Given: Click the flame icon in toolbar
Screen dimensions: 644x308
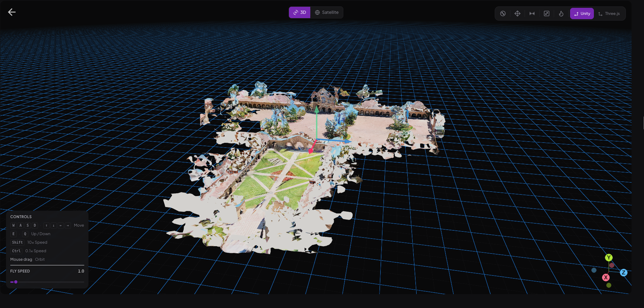Looking at the screenshot, I should coord(561,14).
